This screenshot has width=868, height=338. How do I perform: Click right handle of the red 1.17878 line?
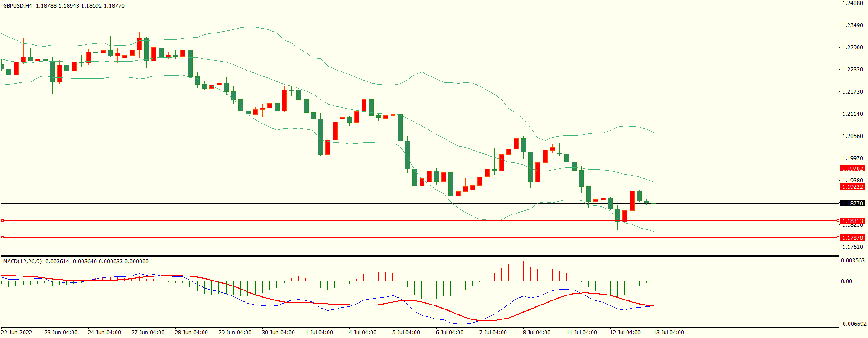[x=838, y=237]
